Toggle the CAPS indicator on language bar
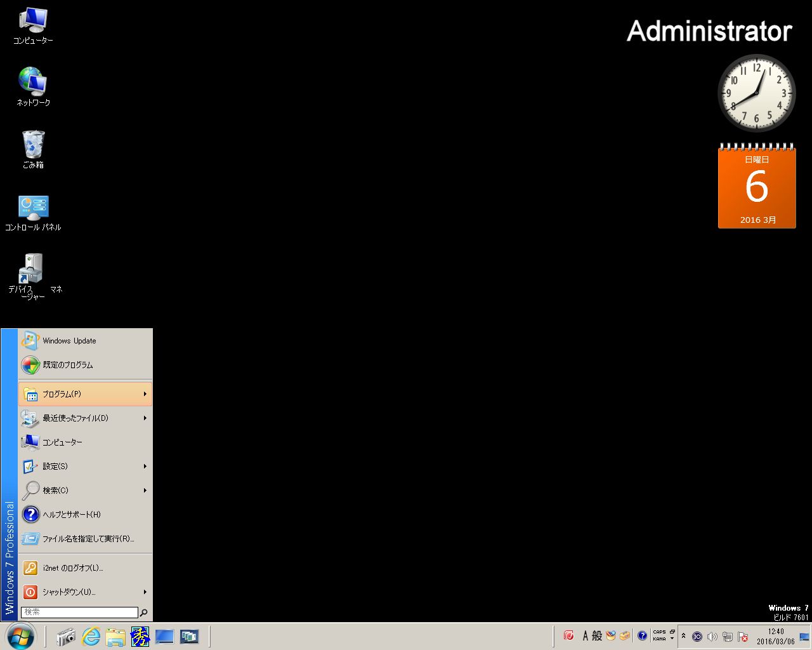 point(660,632)
